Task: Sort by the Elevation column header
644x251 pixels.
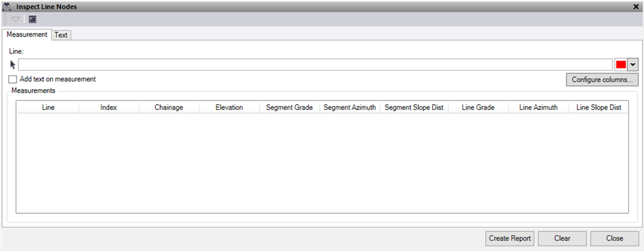Action: (x=230, y=108)
